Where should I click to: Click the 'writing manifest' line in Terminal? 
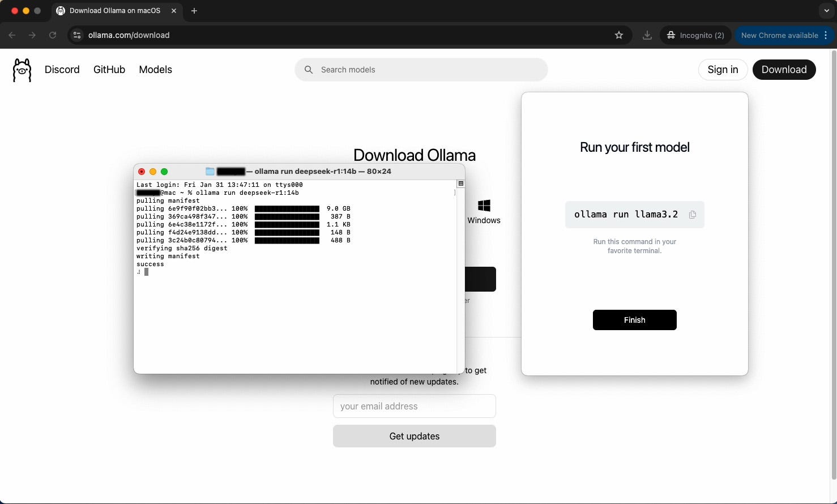[x=168, y=256]
